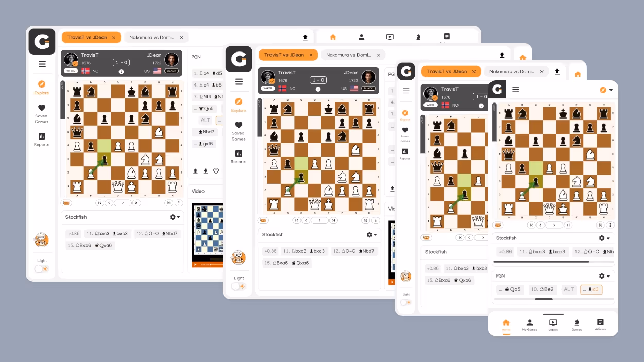Expand the PGN panel gear dropdown in mobile layout
The image size is (644, 362).
coord(604,276)
